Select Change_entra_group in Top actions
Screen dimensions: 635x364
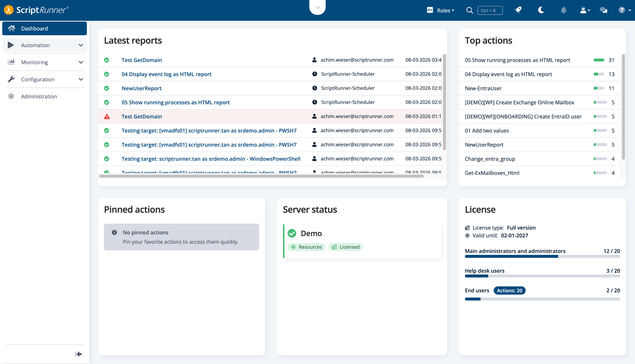[x=490, y=159]
